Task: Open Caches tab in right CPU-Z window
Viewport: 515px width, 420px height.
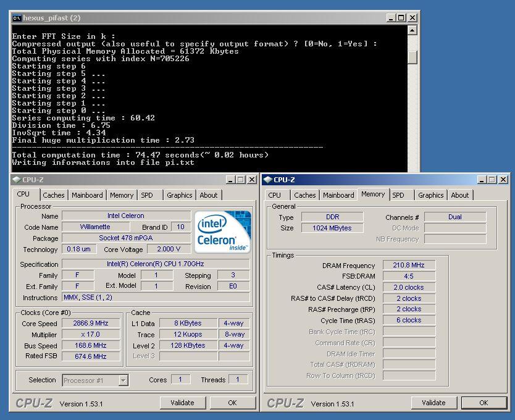Action: click(x=305, y=195)
